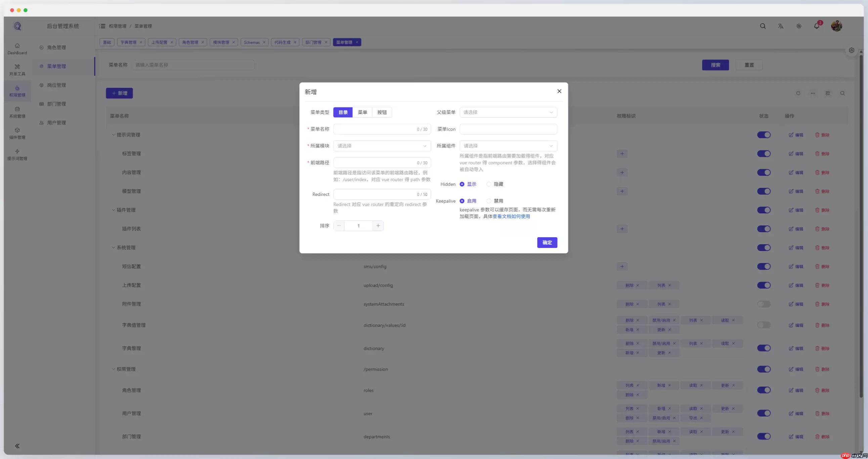Click the table refresh icon
Viewport: 868px width, 459px height.
click(798, 93)
